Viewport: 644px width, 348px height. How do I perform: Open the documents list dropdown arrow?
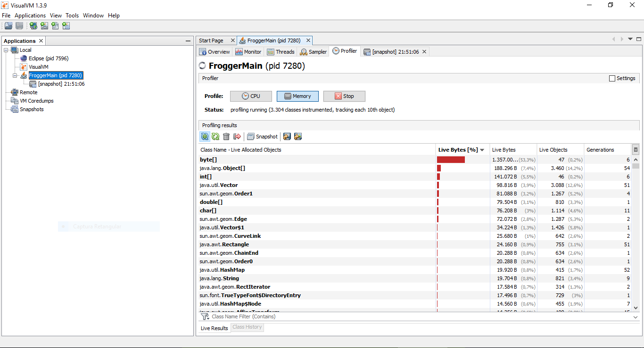click(630, 39)
